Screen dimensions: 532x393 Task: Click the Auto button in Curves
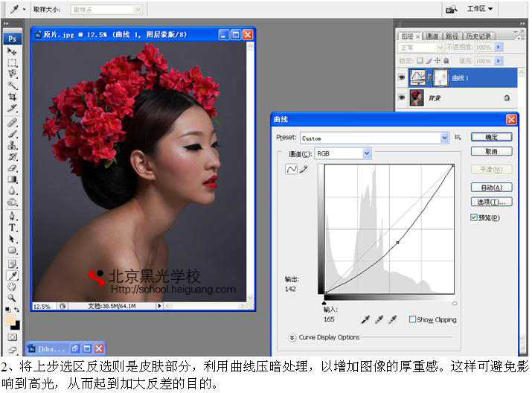point(491,188)
